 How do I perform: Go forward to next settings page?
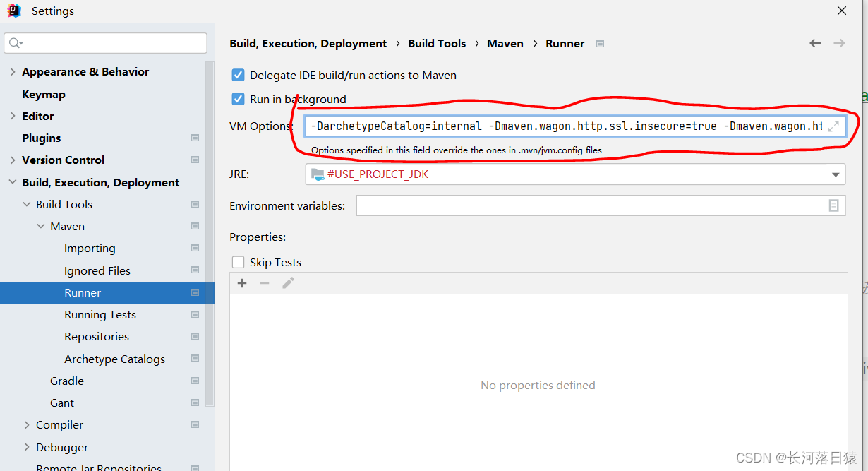(x=839, y=43)
